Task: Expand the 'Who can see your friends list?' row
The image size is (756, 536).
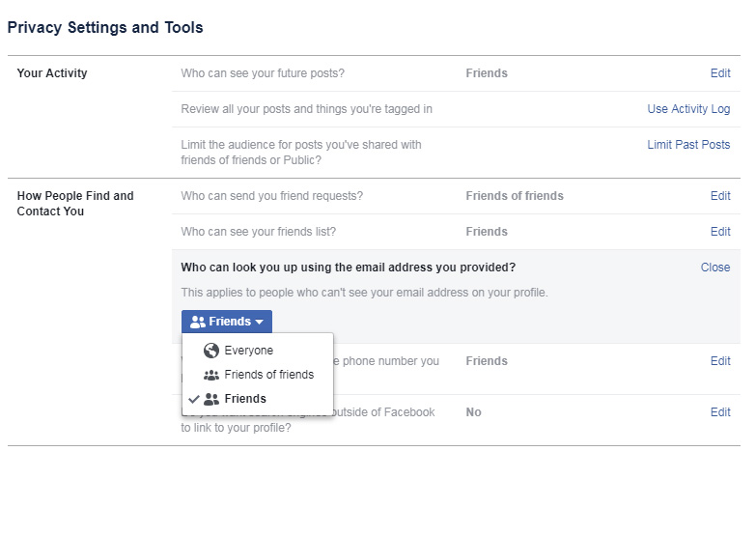Action: point(259,232)
